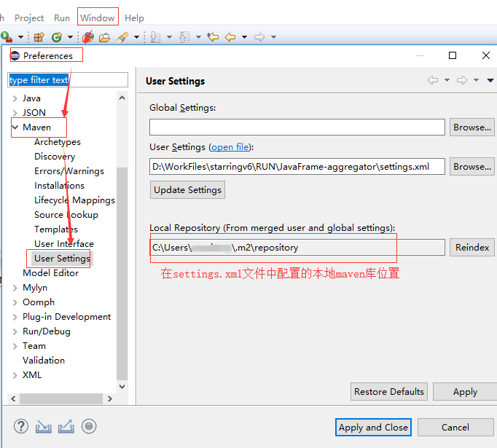Open the New Java Class dropdown arrow

click(x=70, y=37)
